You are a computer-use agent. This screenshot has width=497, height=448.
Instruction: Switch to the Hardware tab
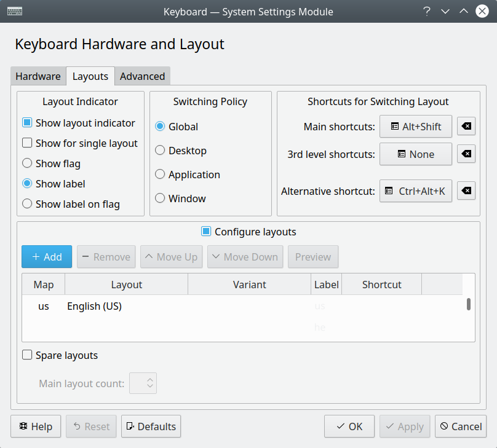[38, 76]
